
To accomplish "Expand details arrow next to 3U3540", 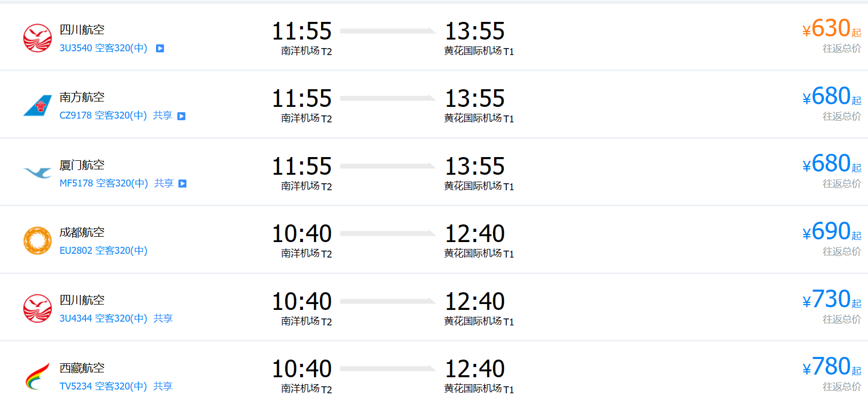I will (x=160, y=49).
